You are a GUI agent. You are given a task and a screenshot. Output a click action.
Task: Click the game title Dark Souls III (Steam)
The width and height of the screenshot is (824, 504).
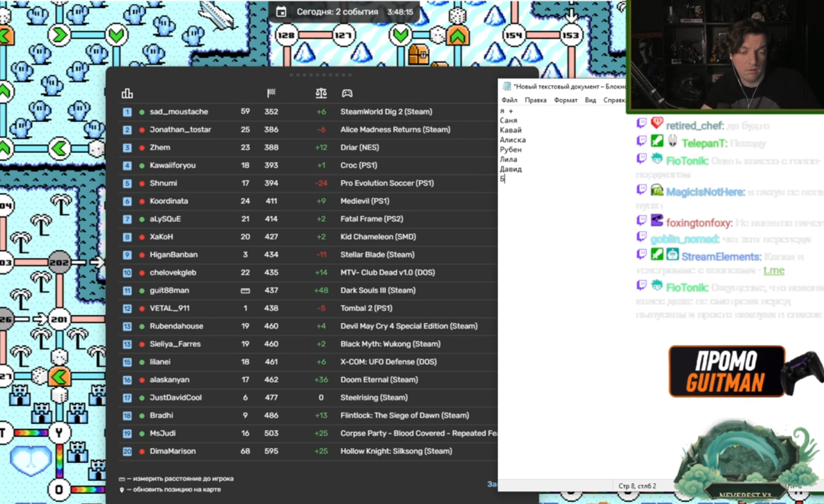pyautogui.click(x=378, y=291)
